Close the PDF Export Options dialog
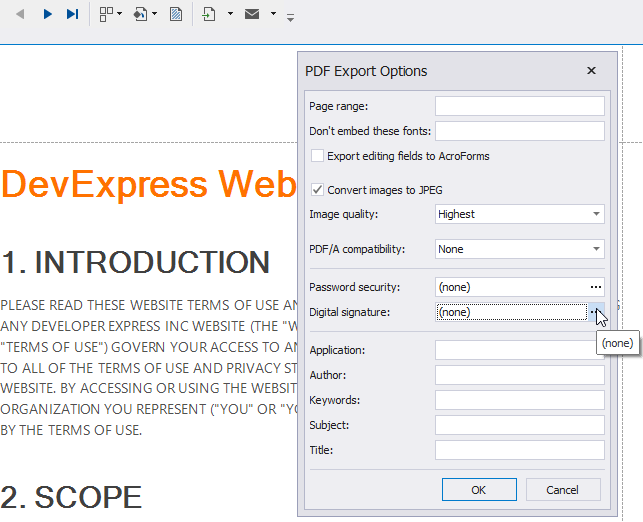643x522 pixels. point(591,71)
